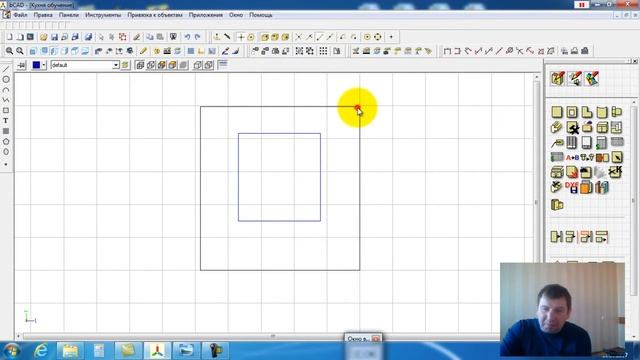
Task: Click the Undo arrow icon
Action: 187,37
